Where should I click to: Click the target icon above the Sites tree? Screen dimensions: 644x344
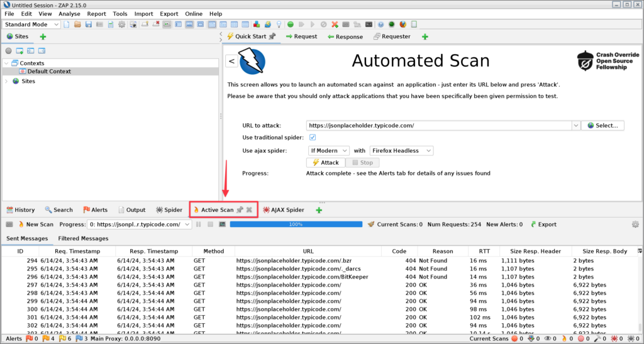(x=8, y=51)
